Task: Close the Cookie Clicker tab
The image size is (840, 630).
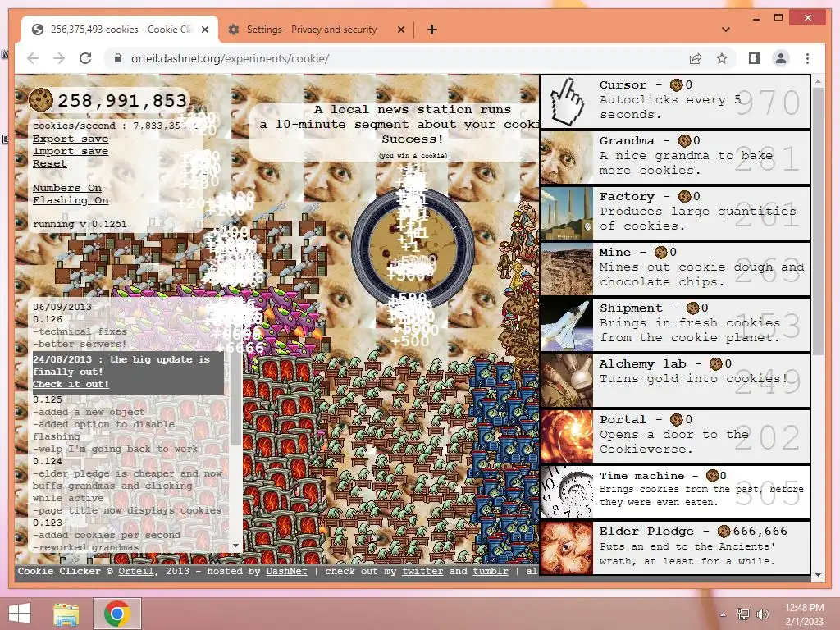Action: tap(204, 30)
